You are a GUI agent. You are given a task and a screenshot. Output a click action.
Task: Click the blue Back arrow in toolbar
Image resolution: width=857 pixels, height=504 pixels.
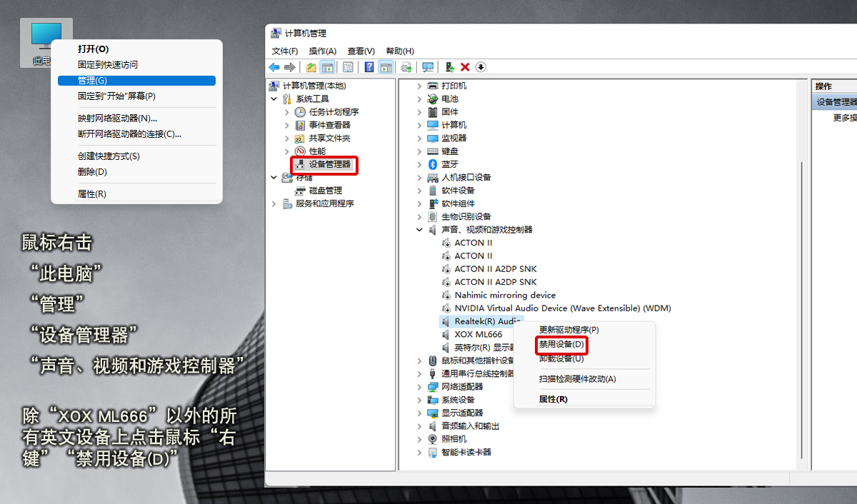pyautogui.click(x=274, y=67)
